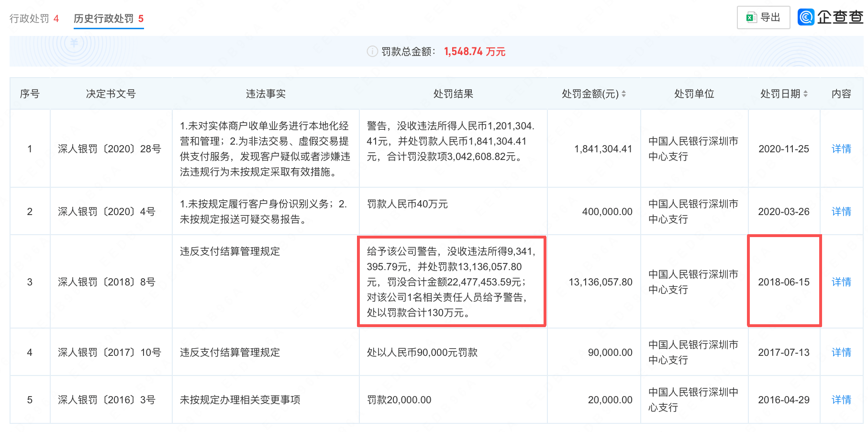Click date 2020-03-26
868x432 pixels.
(x=784, y=212)
